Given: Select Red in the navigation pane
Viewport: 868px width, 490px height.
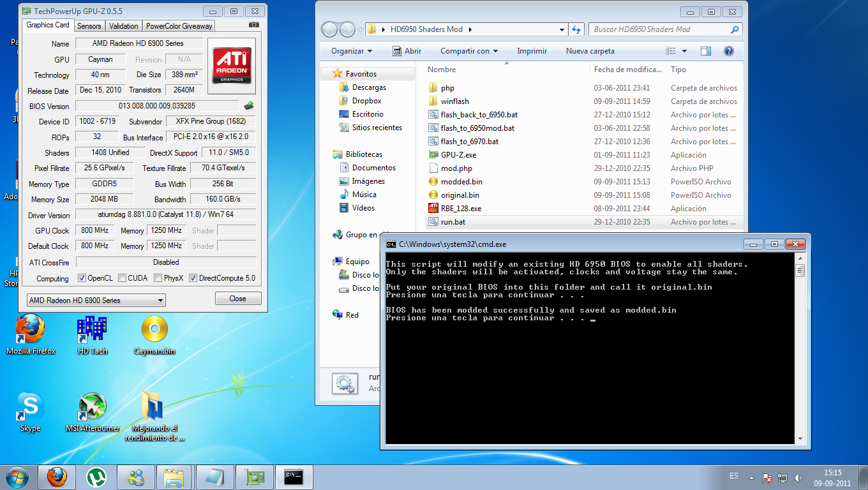Looking at the screenshot, I should [352, 315].
